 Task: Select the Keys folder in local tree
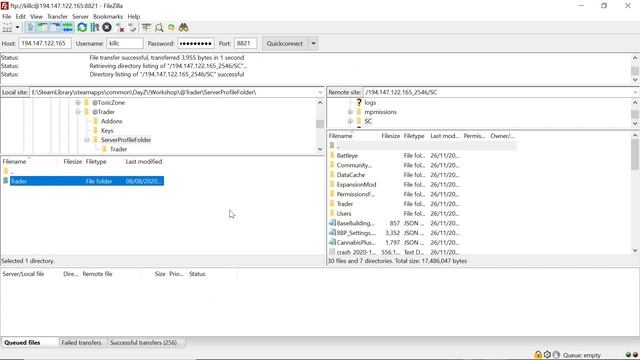click(x=107, y=131)
